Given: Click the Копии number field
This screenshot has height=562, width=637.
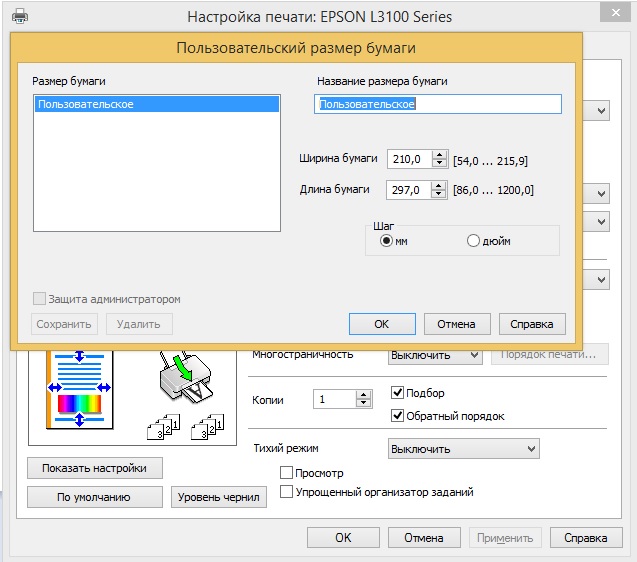Looking at the screenshot, I should (335, 399).
